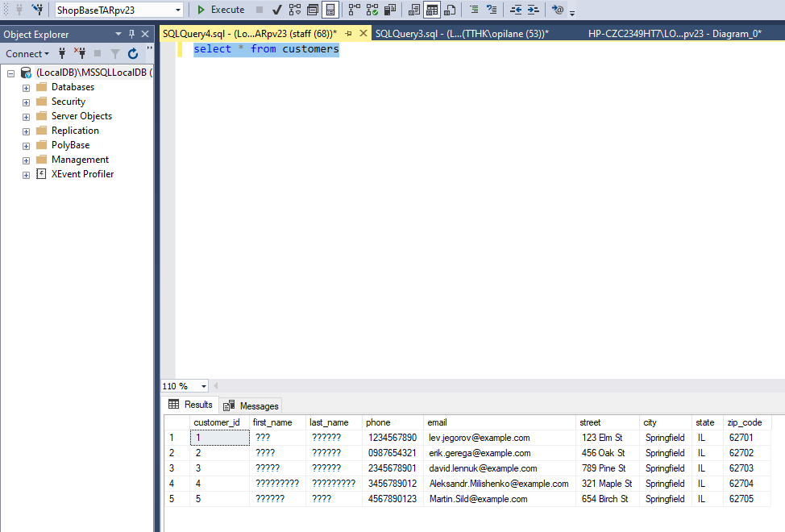785x532 pixels.
Task: Toggle auto-hide pin on Object Explorer
Action: click(x=132, y=35)
